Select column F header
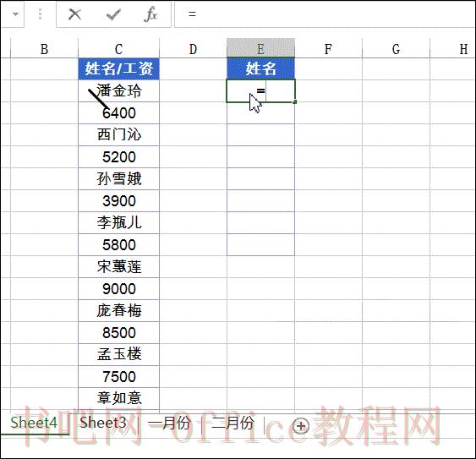Viewport: 476px width, 459px height. (328, 48)
